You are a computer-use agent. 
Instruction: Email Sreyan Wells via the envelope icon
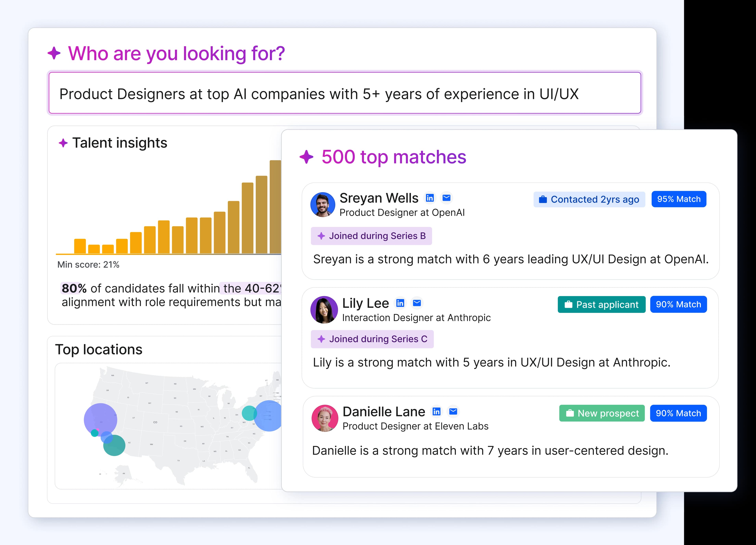point(447,198)
